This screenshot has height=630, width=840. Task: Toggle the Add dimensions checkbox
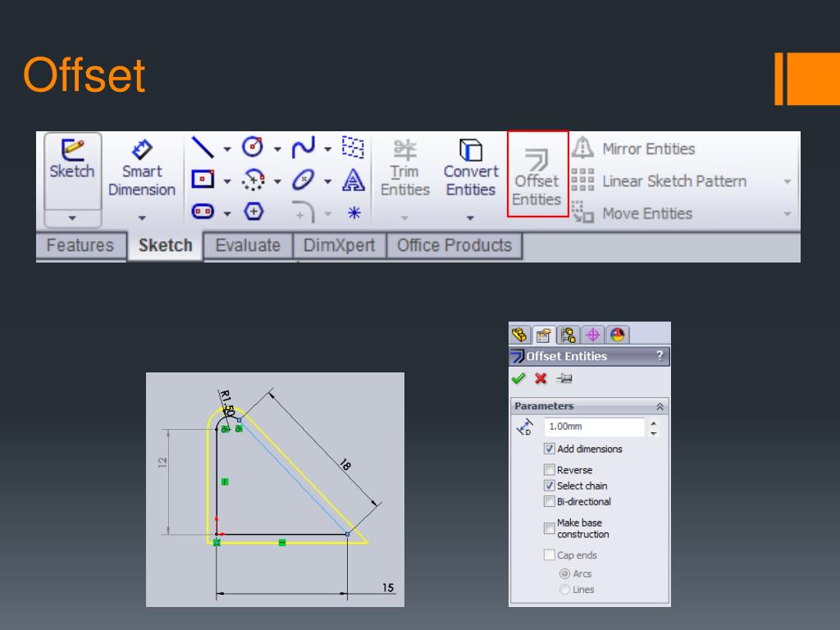(x=549, y=449)
